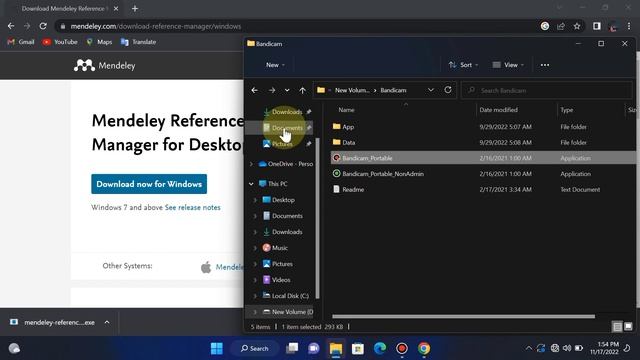Click the Mendeley logo in the page header
640x360 pixels.
pyautogui.click(x=104, y=65)
